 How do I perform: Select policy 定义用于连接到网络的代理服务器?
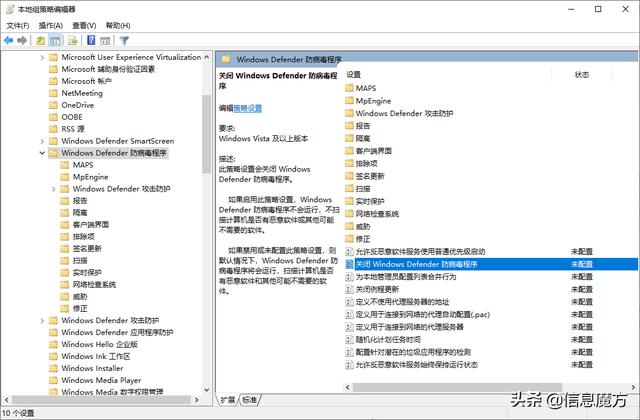[409, 327]
